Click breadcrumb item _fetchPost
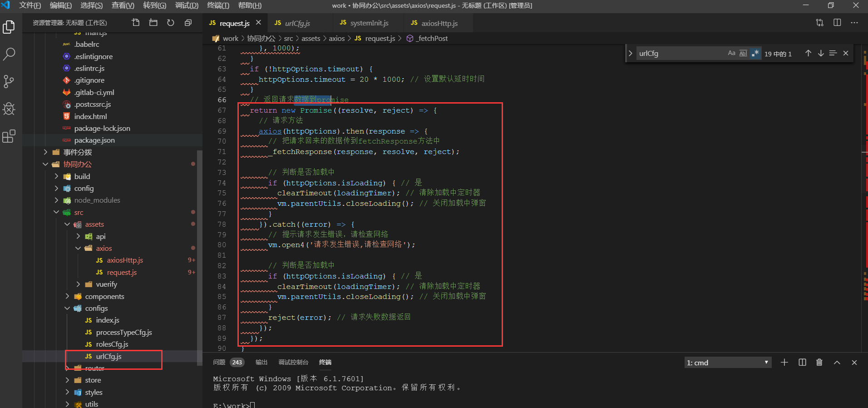Viewport: 868px width, 408px height. point(432,39)
